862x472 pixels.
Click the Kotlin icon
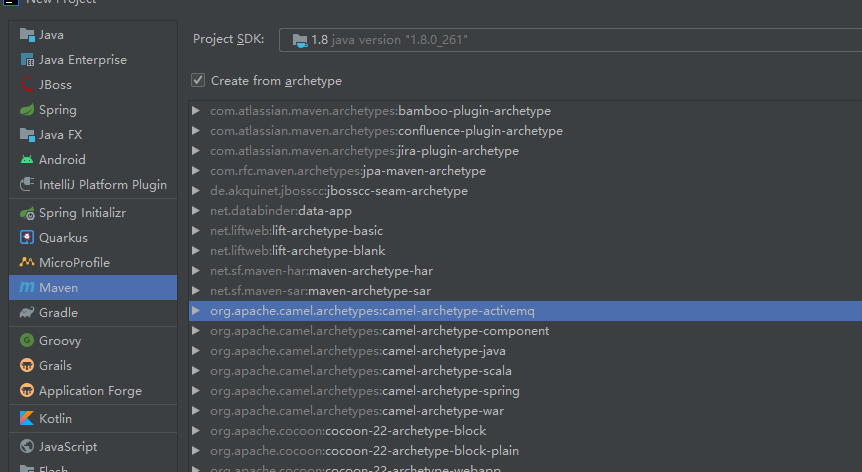27,418
